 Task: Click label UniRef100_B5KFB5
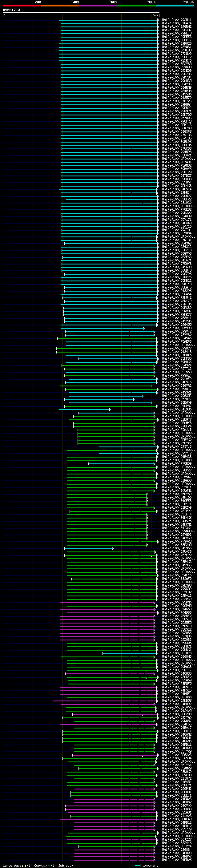pyautogui.click(x=176, y=358)
